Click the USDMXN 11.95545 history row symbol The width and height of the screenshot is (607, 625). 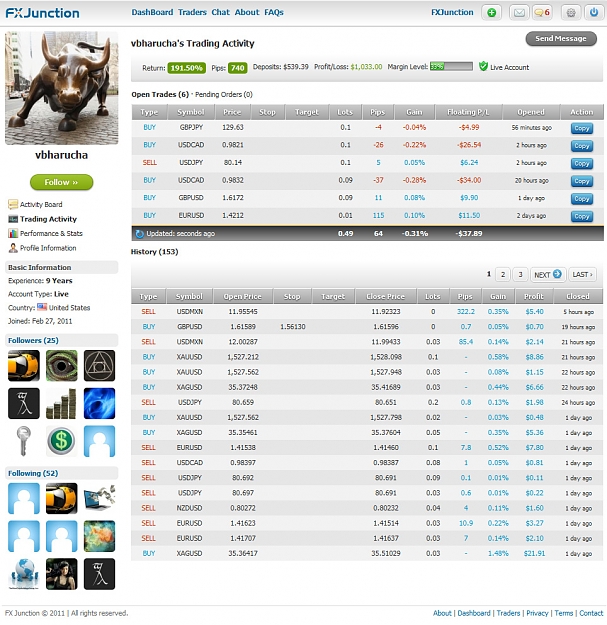tap(190, 312)
